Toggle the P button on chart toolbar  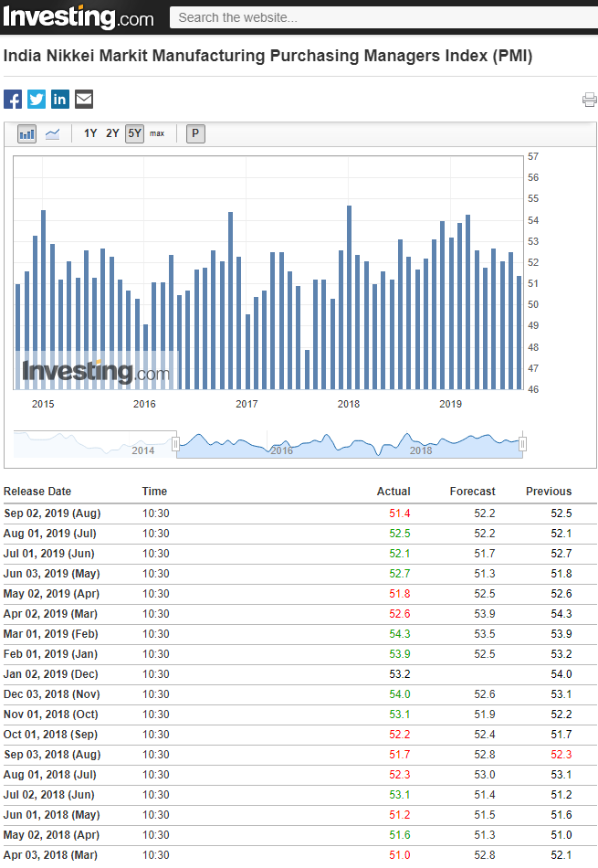point(195,133)
